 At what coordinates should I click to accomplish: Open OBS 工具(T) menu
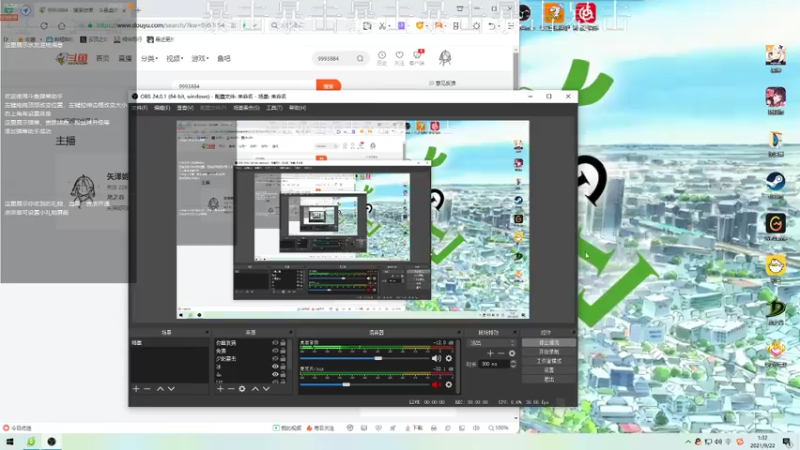pyautogui.click(x=274, y=108)
